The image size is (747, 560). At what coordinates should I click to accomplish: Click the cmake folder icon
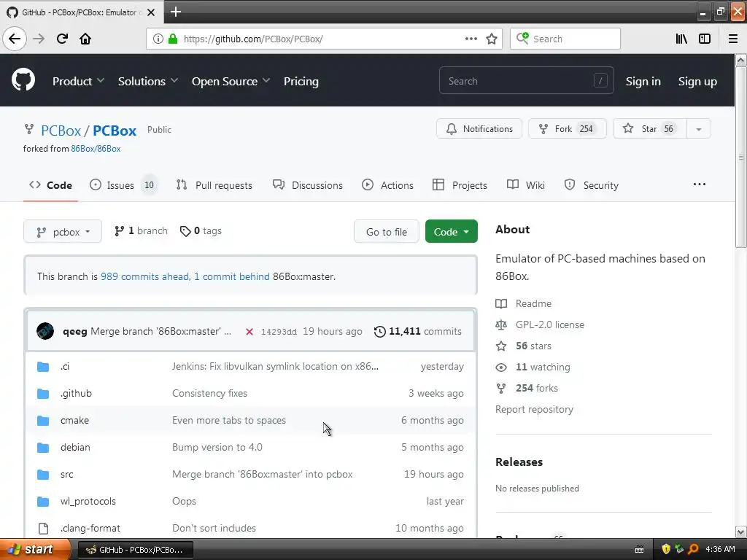tap(43, 421)
